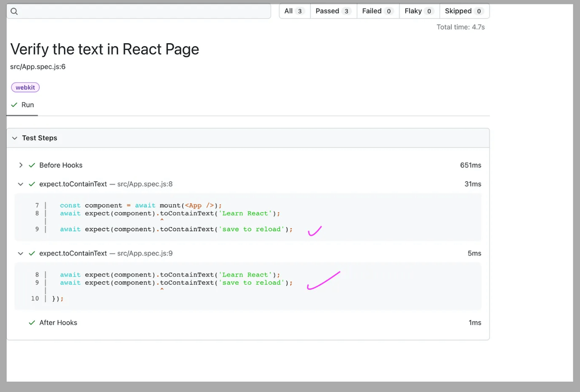Click the checkmark beside After Hooks
The height and width of the screenshot is (392, 580).
click(32, 322)
